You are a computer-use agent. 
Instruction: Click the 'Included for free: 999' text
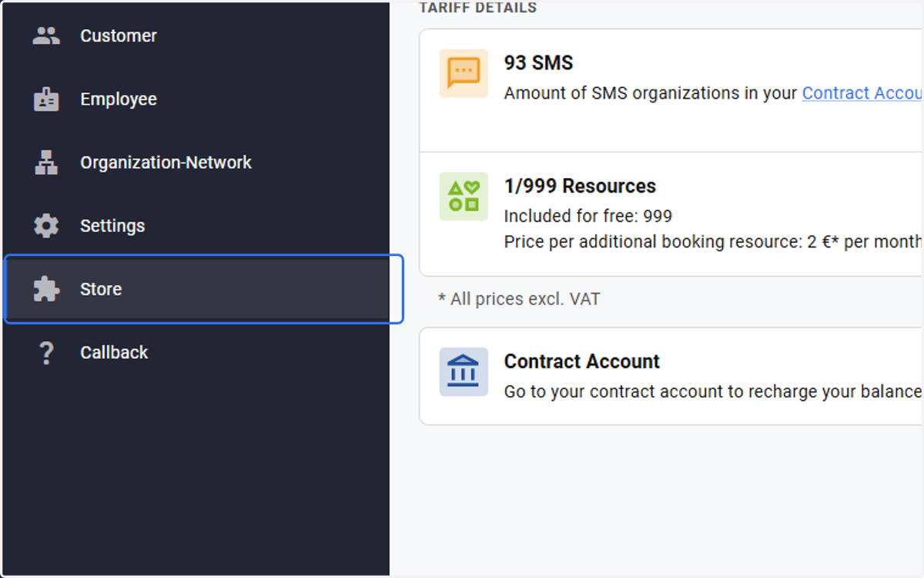[x=588, y=216]
